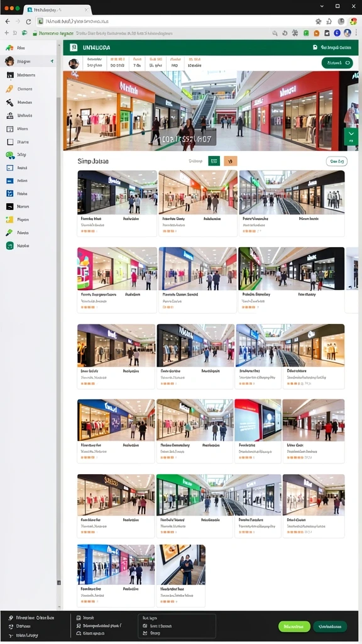
Task: Select the solid blue card icon in the sidebar
Action: pos(10,180)
